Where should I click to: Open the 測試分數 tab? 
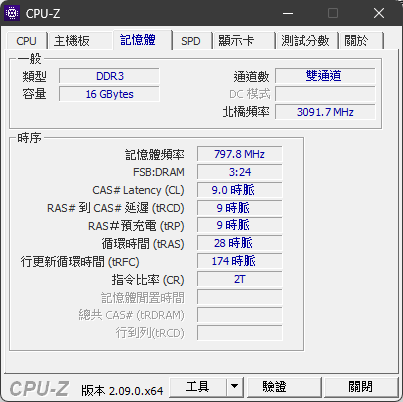(x=305, y=41)
